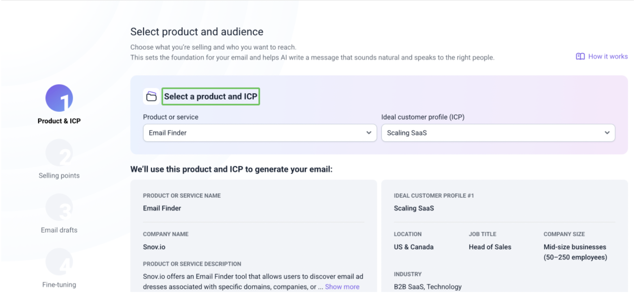Click Show more in the product description
The width and height of the screenshot is (644, 305).
[342, 287]
